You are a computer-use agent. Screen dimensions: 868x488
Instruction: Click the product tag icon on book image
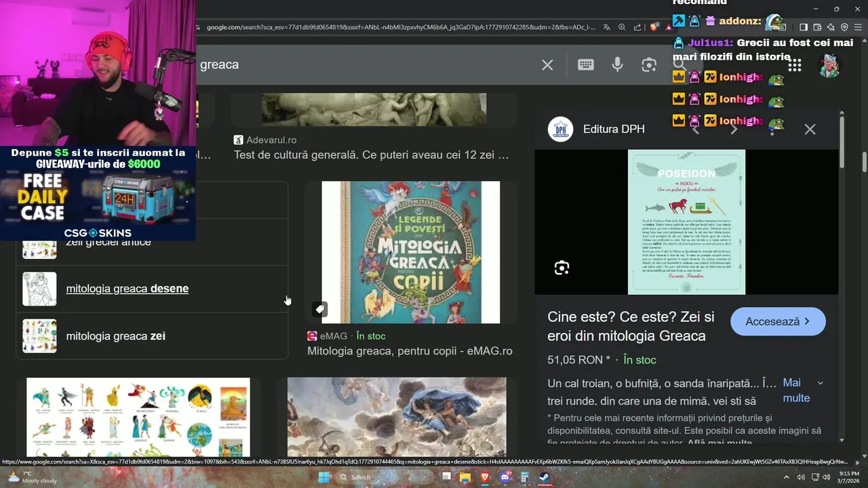pyautogui.click(x=320, y=309)
